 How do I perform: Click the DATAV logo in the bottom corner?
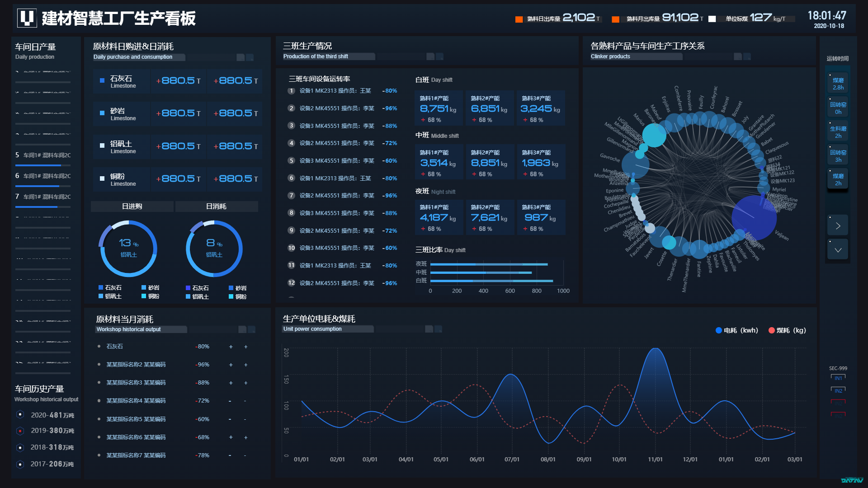pos(852,480)
